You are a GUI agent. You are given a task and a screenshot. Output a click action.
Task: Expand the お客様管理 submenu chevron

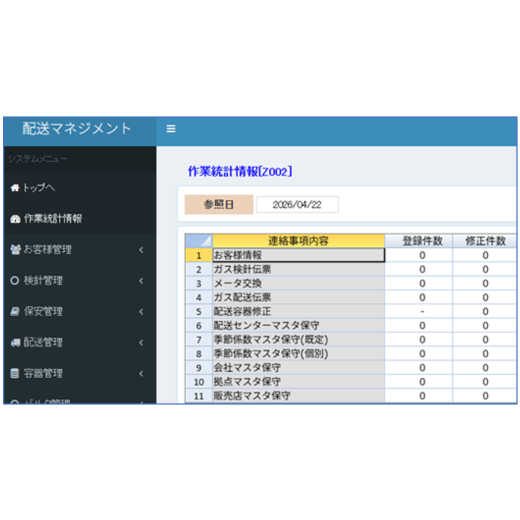[141, 250]
